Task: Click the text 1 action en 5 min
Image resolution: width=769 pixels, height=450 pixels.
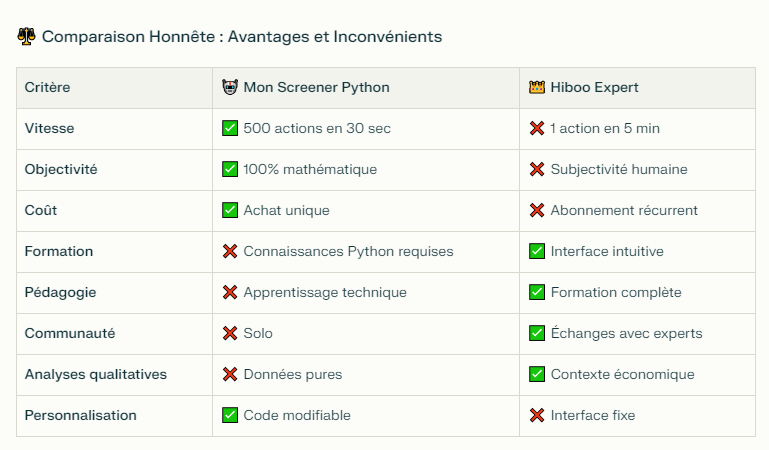Action: point(605,128)
